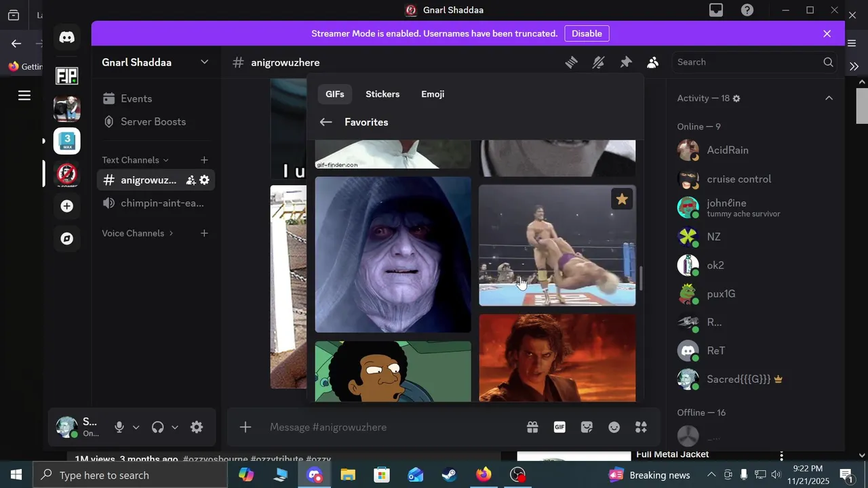Select the FJP server icon
The image size is (868, 488).
[x=66, y=76]
